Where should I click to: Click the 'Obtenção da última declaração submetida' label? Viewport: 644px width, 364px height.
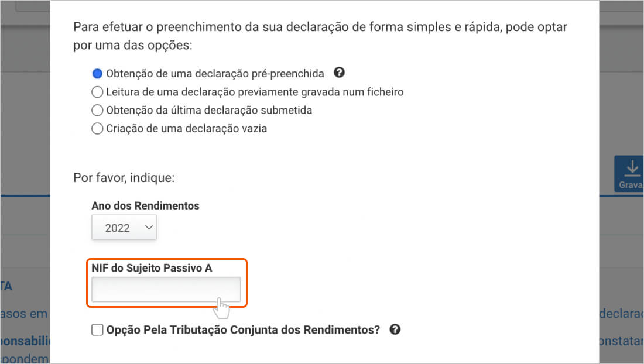[209, 110]
